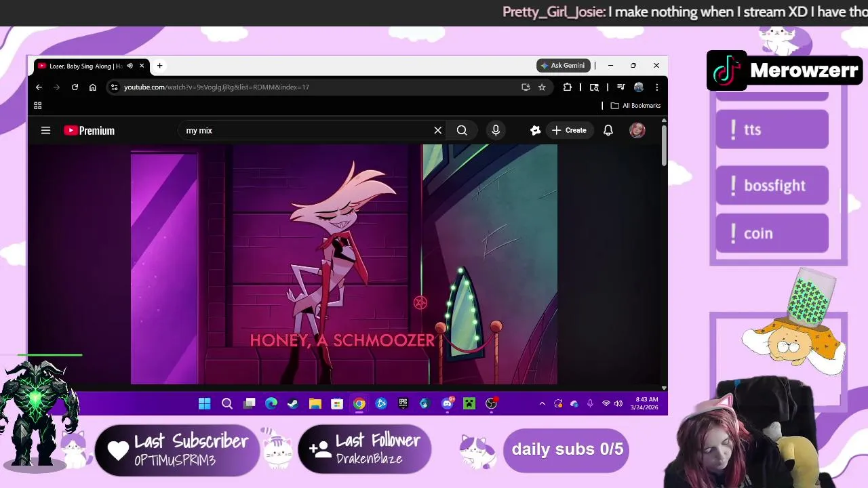
Task: Open the YouTube hamburger guide menu
Action: (45, 130)
